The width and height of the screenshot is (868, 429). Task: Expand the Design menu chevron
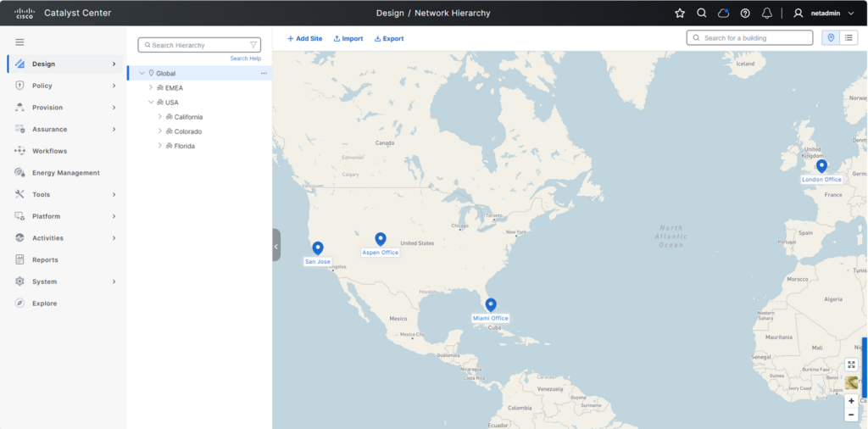coord(114,64)
